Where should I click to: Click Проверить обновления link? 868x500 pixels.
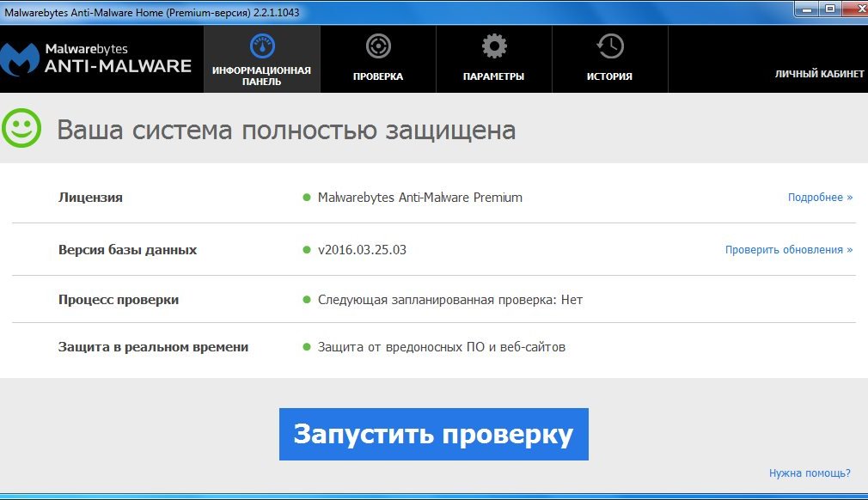tap(789, 250)
